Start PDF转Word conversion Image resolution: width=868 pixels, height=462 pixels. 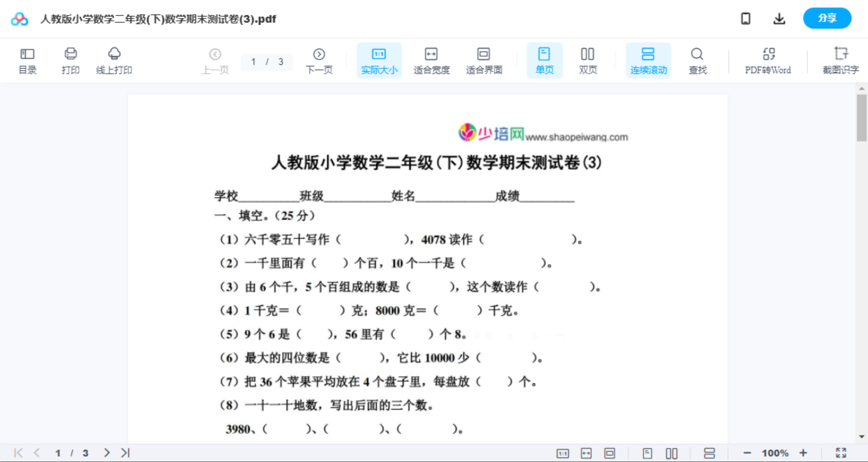[x=768, y=60]
